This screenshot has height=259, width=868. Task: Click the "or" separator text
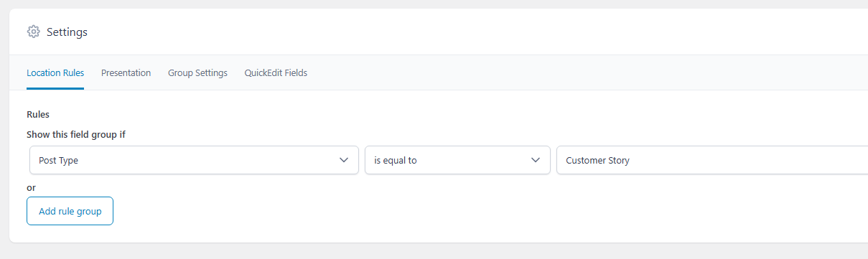click(31, 187)
